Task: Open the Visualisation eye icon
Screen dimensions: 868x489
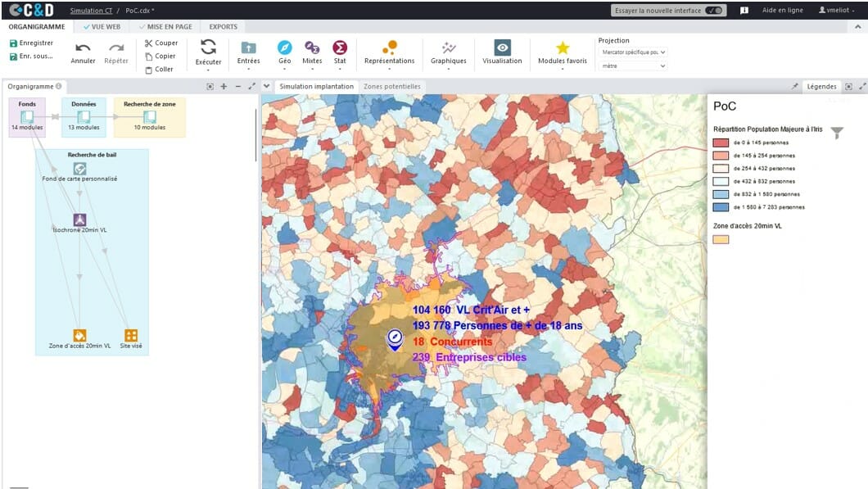Action: (502, 48)
